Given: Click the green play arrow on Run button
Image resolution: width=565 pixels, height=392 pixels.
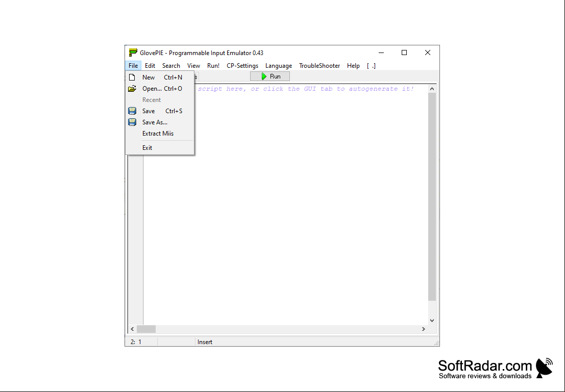Looking at the screenshot, I should 264,76.
